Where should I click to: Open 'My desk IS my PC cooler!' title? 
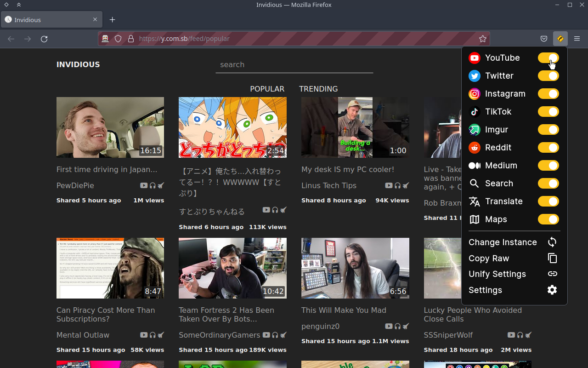[x=348, y=169]
